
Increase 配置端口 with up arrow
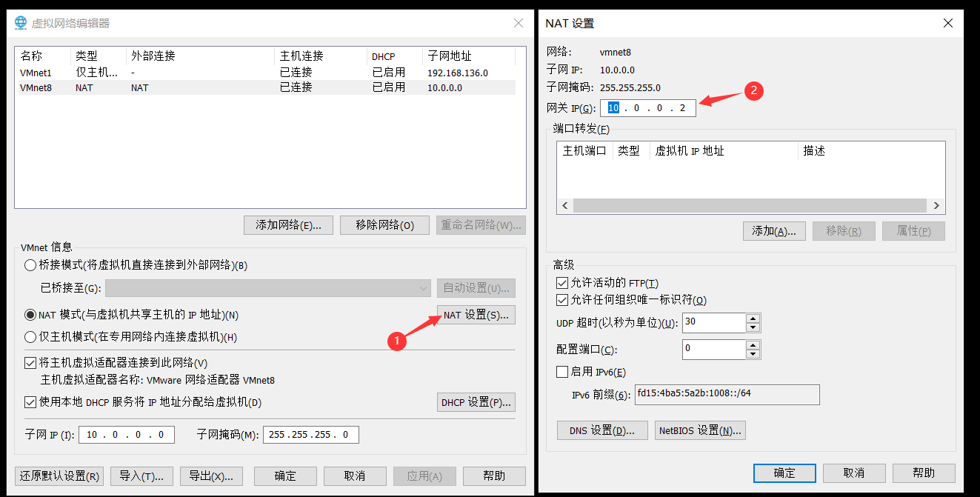coord(753,345)
